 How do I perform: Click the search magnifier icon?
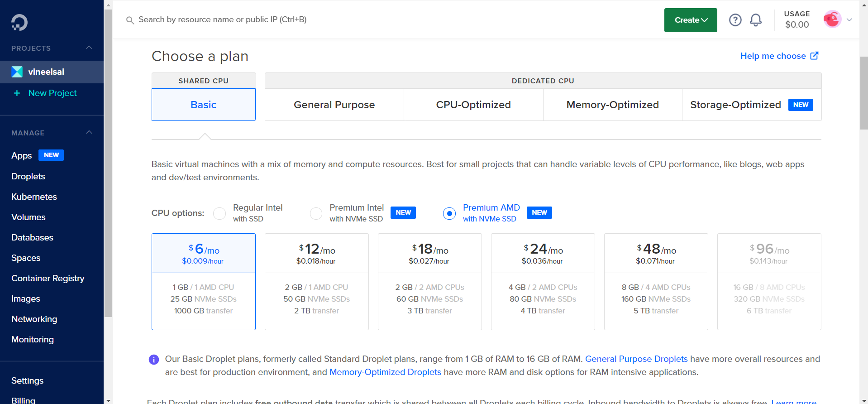click(x=130, y=20)
